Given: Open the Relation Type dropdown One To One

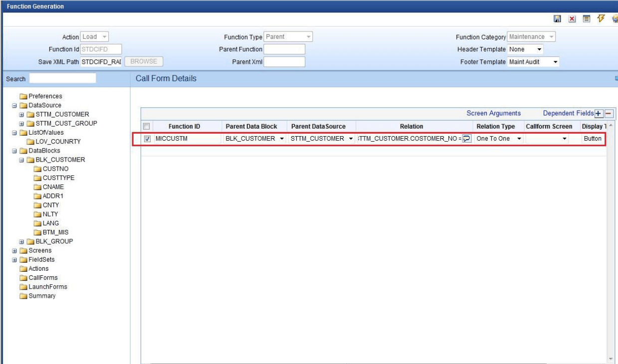Looking at the screenshot, I should [x=499, y=139].
